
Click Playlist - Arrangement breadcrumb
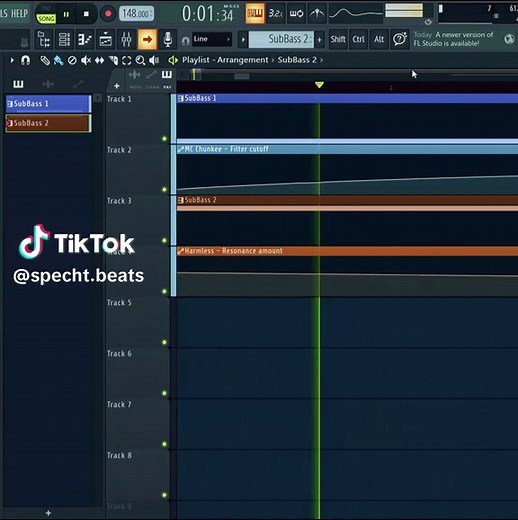225,60
